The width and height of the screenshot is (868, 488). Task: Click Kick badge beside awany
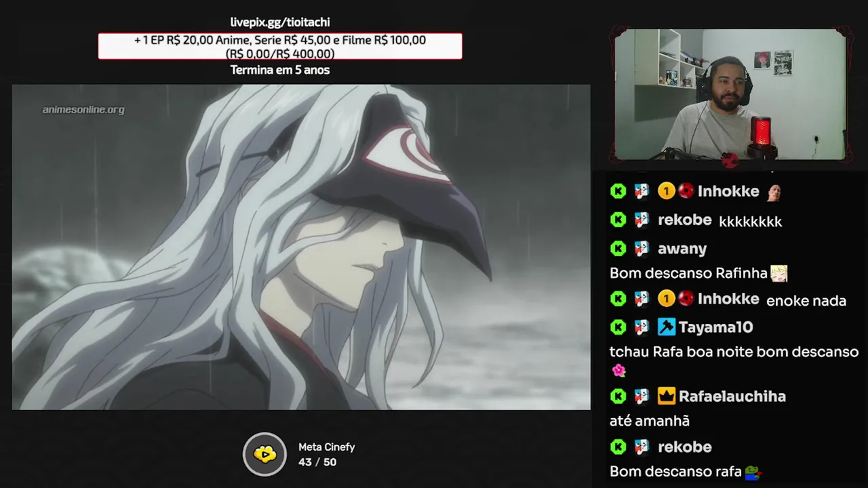tap(618, 249)
